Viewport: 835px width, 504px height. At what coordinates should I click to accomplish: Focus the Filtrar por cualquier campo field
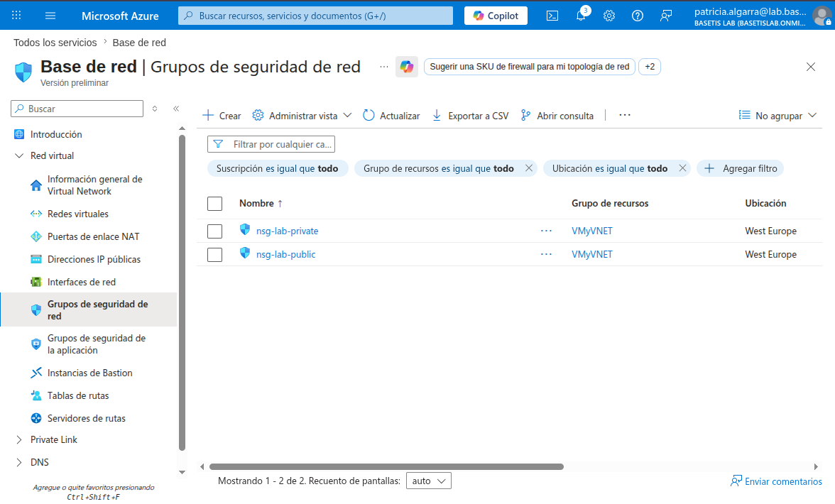click(271, 144)
